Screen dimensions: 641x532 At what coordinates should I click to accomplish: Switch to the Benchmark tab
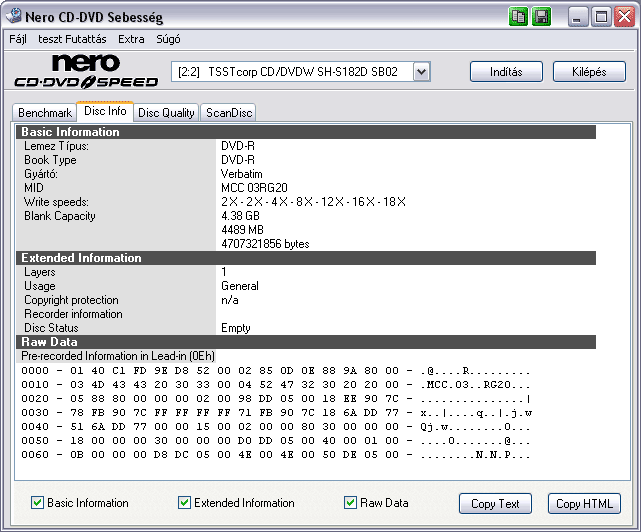pyautogui.click(x=45, y=112)
